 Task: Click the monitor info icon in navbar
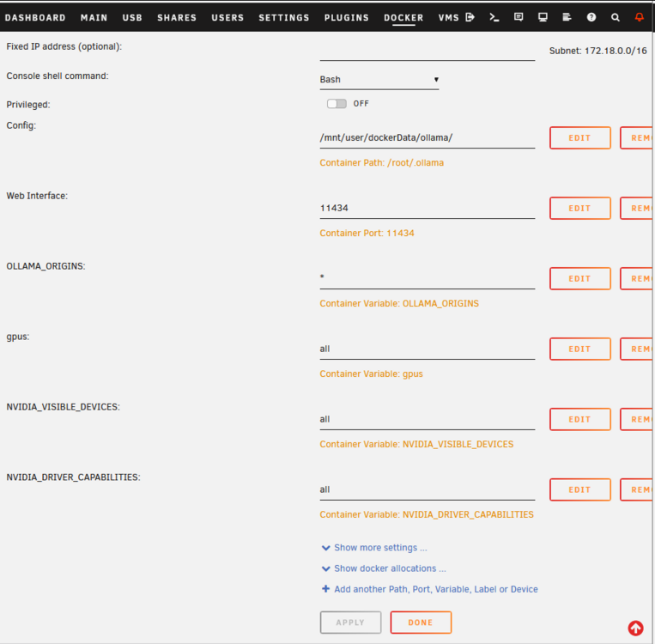(x=543, y=17)
